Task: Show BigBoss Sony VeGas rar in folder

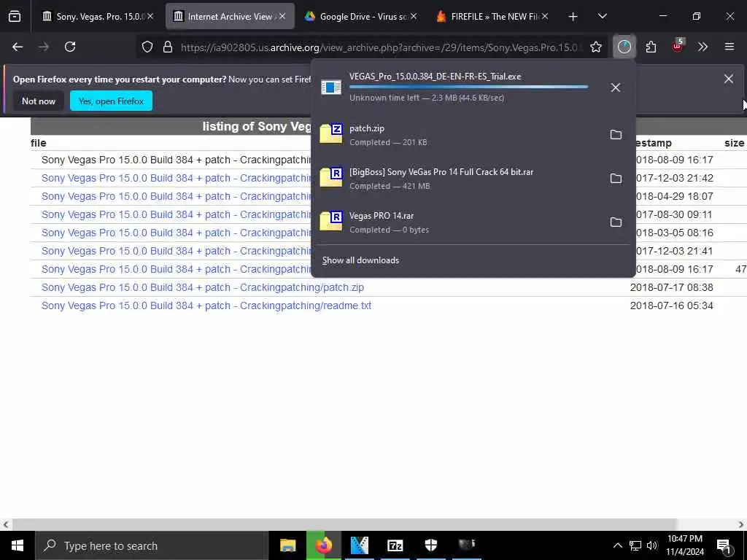Action: [x=616, y=179]
